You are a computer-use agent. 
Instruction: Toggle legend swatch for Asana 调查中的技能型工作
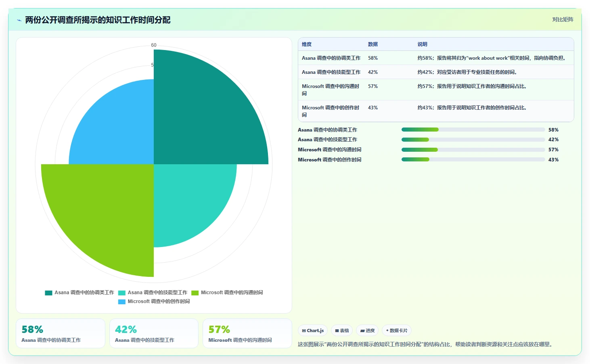point(122,293)
